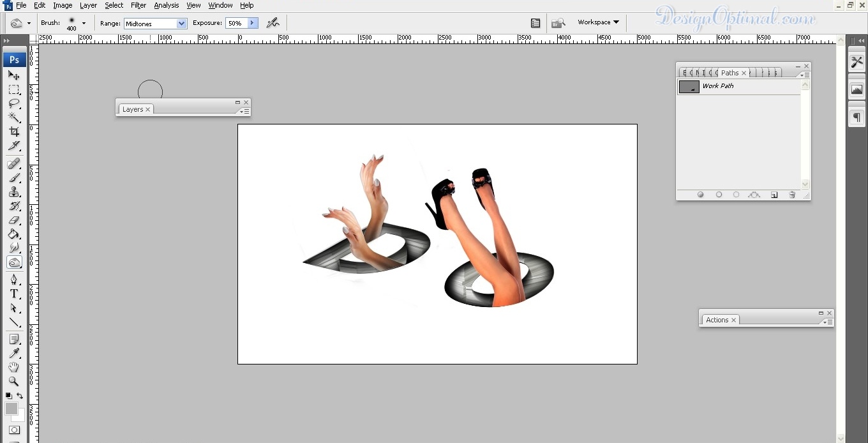This screenshot has height=443, width=868.
Task: Open Paragraph collapsed panel icon
Action: (x=857, y=117)
